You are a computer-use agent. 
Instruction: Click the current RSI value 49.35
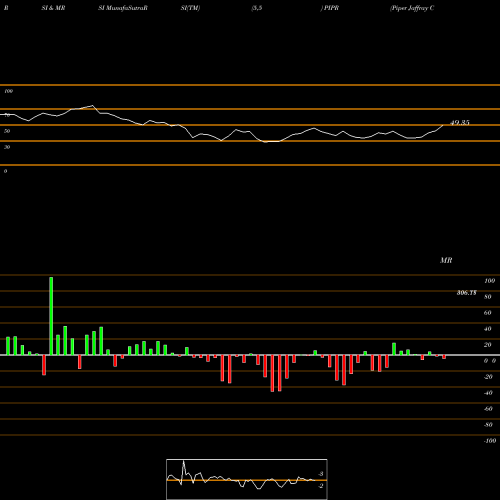[460, 123]
